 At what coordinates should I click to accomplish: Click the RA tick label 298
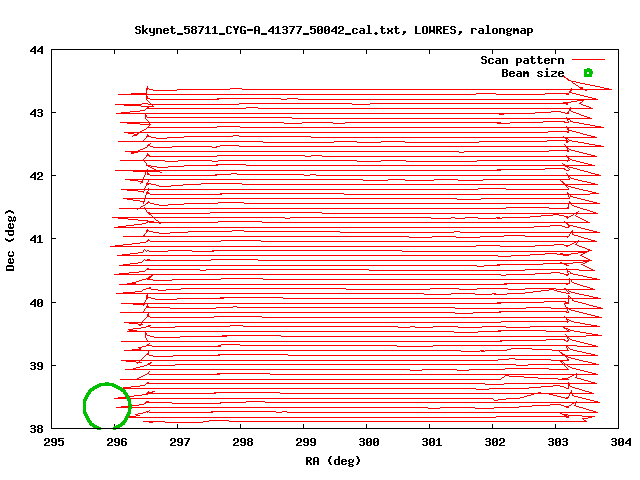(243, 442)
